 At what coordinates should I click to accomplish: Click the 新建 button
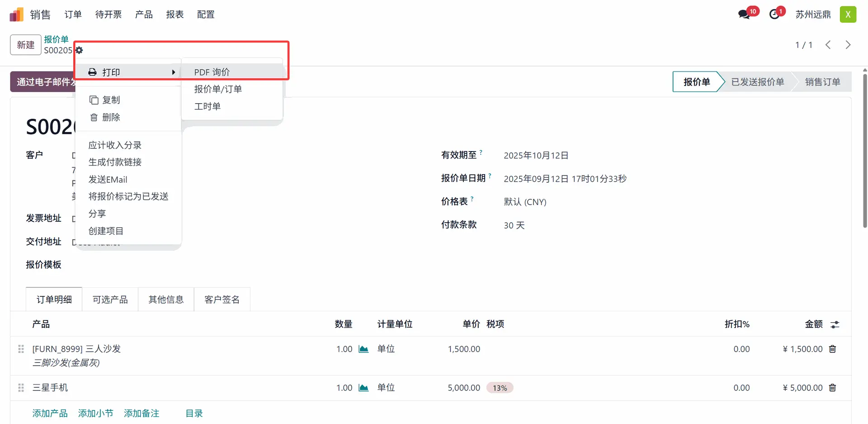click(x=26, y=45)
